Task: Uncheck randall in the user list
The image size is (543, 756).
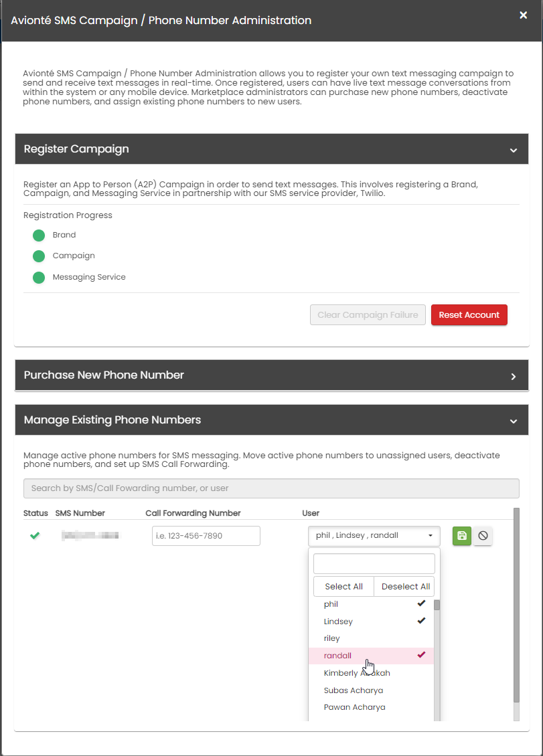Action: coord(371,656)
